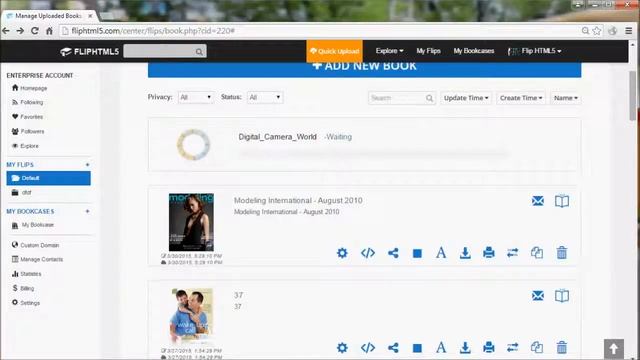Download book 37
Image resolution: width=640 pixels, height=360 pixels.
pyautogui.click(x=465, y=348)
